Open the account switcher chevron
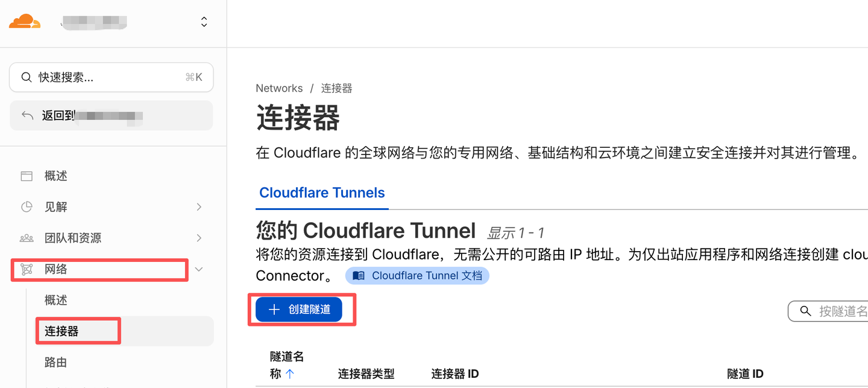The image size is (868, 388). click(x=204, y=22)
